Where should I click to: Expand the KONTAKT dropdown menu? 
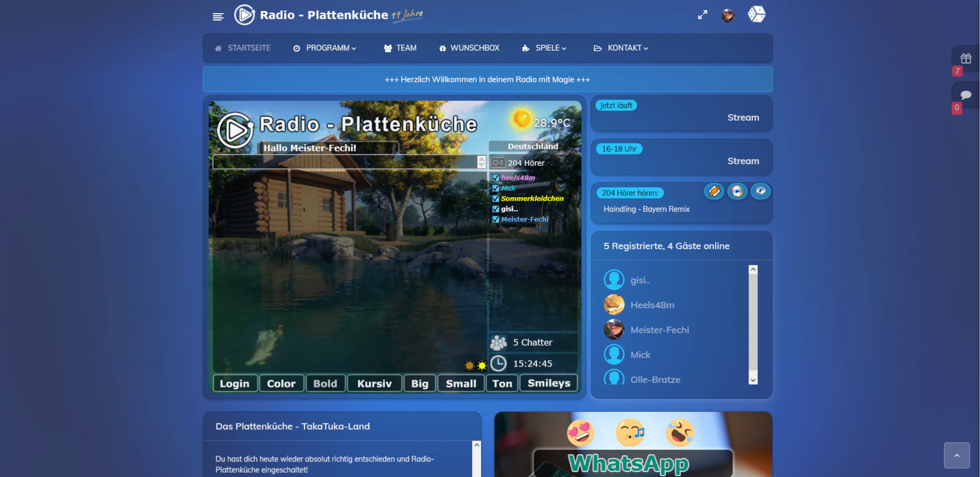click(621, 48)
